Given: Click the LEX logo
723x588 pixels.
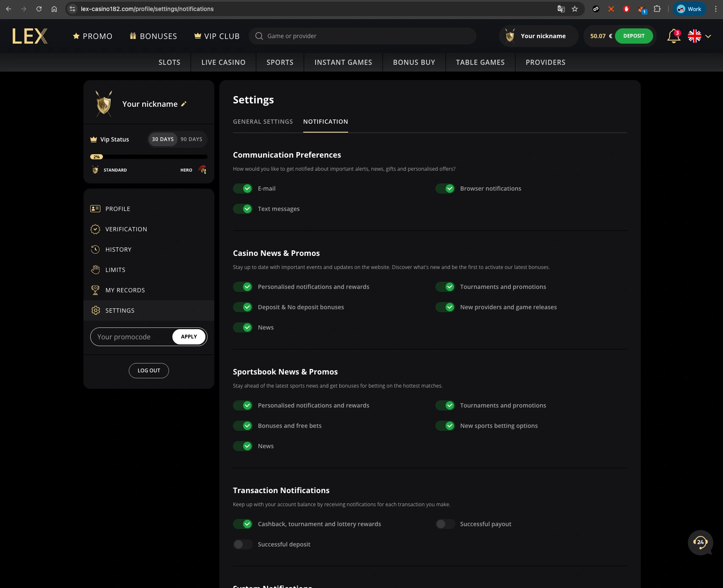Looking at the screenshot, I should [30, 36].
